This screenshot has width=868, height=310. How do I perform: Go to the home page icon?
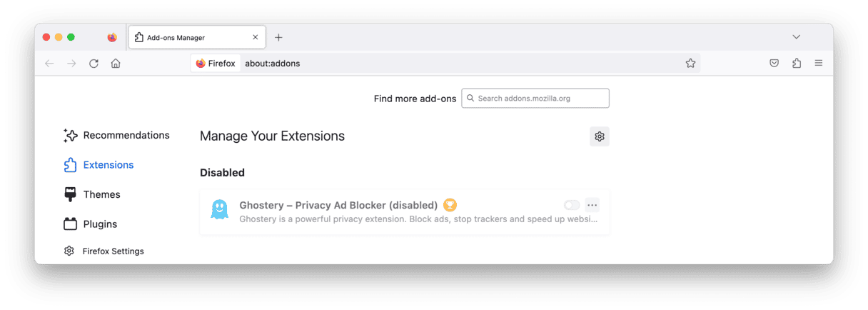116,64
